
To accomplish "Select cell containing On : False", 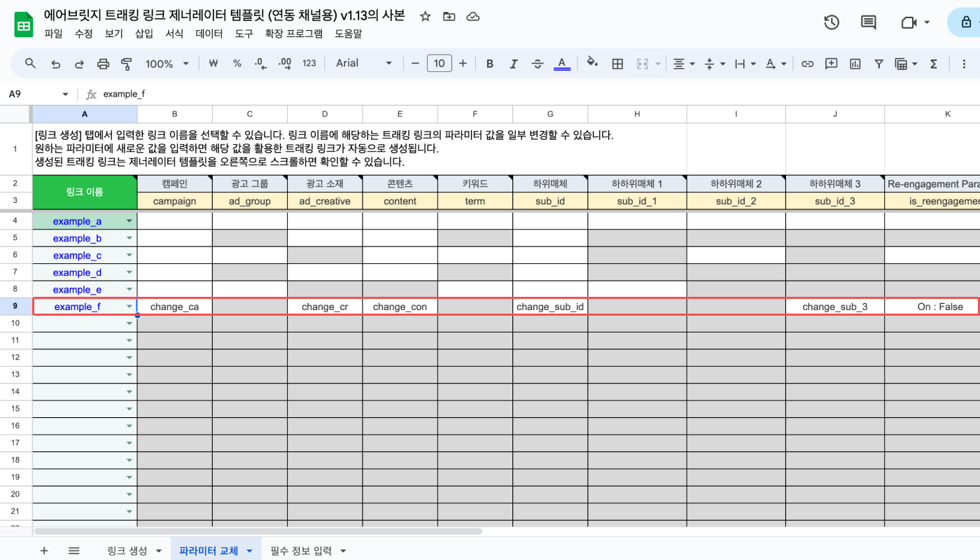I will (x=932, y=307).
